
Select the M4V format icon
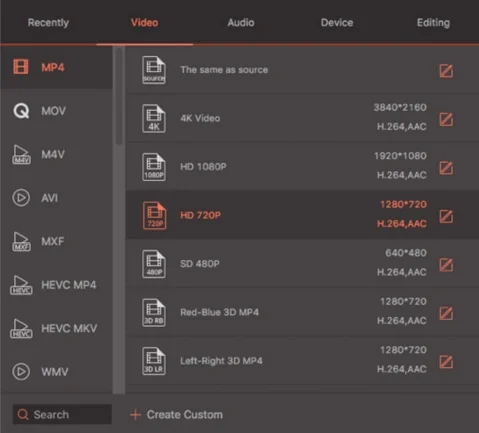tap(21, 155)
